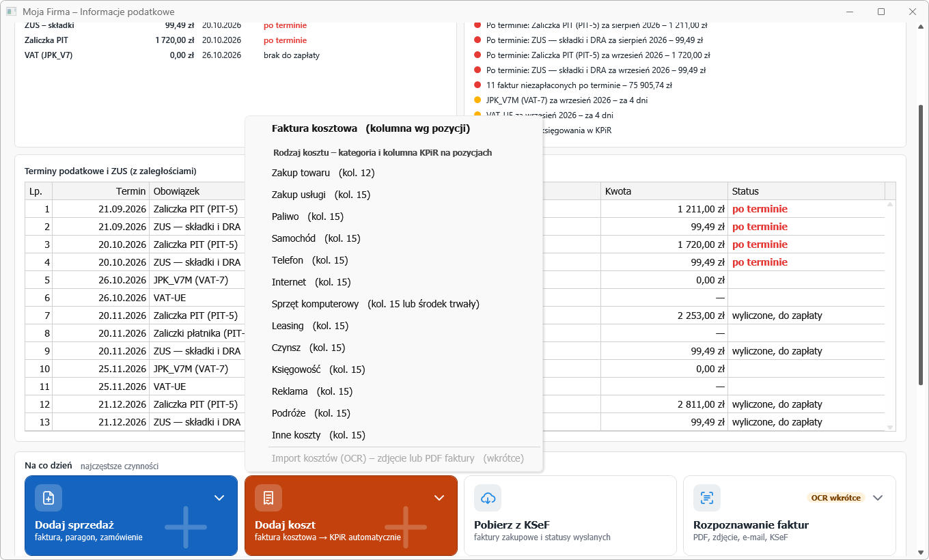Click the app icon in the title bar
The height and width of the screenshot is (560, 929).
(12, 12)
